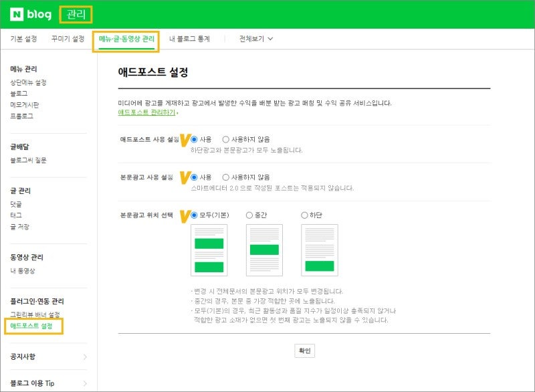Viewport: 535px width, 392px height.
Task: Open 상단메뉴 설정 in sidebar
Action: tap(28, 82)
